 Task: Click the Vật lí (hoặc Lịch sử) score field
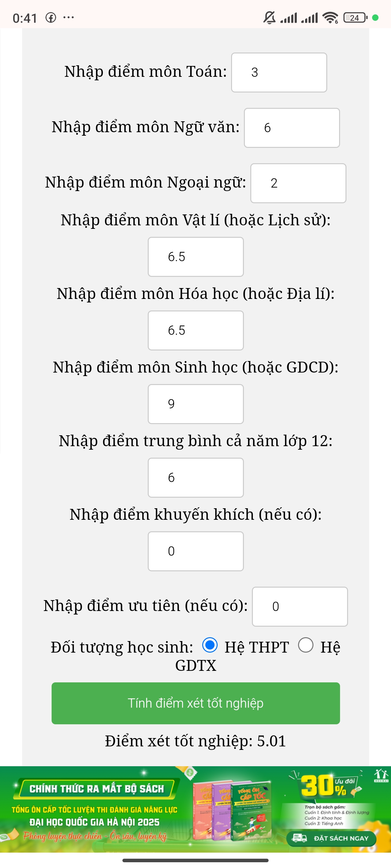coord(196,257)
